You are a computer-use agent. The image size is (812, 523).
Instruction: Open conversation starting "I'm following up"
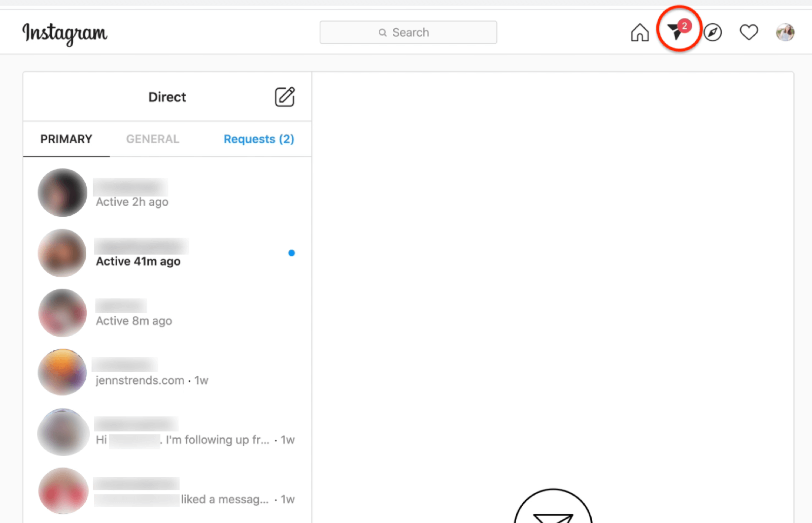coord(167,432)
